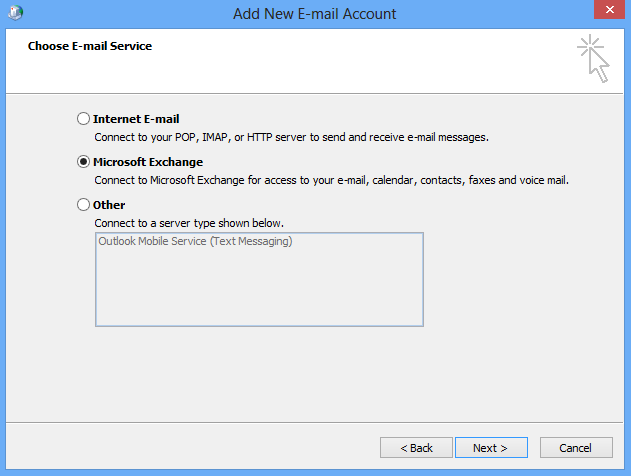Click the Internet E-mail label
The width and height of the screenshot is (631, 476).
pyautogui.click(x=136, y=119)
